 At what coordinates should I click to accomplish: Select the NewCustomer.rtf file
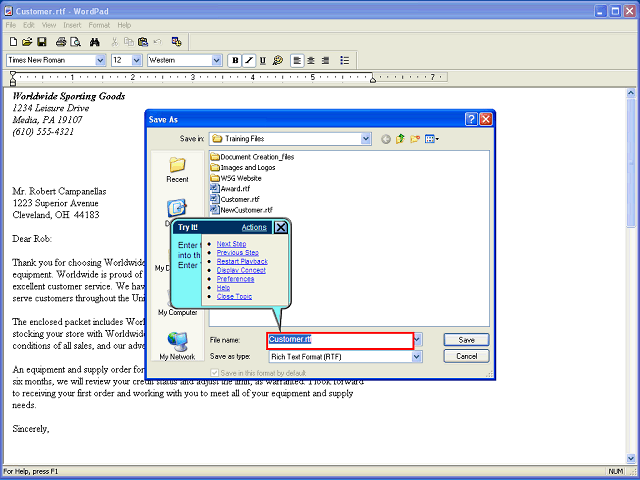click(242, 210)
